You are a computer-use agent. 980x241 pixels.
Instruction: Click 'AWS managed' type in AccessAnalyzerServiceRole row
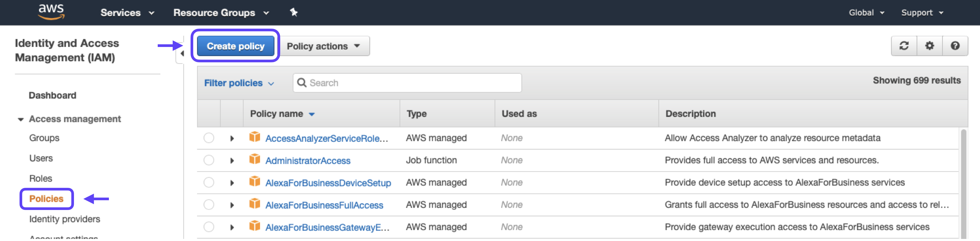pos(436,138)
